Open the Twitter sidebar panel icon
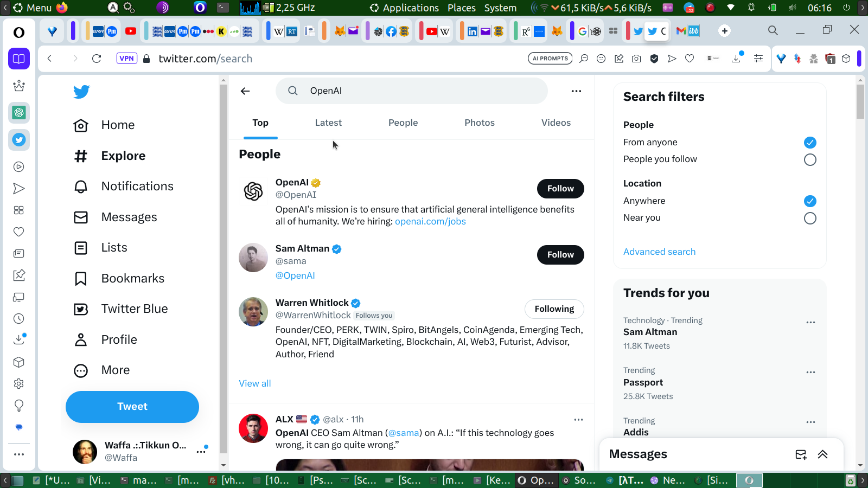868x488 pixels. [x=19, y=140]
